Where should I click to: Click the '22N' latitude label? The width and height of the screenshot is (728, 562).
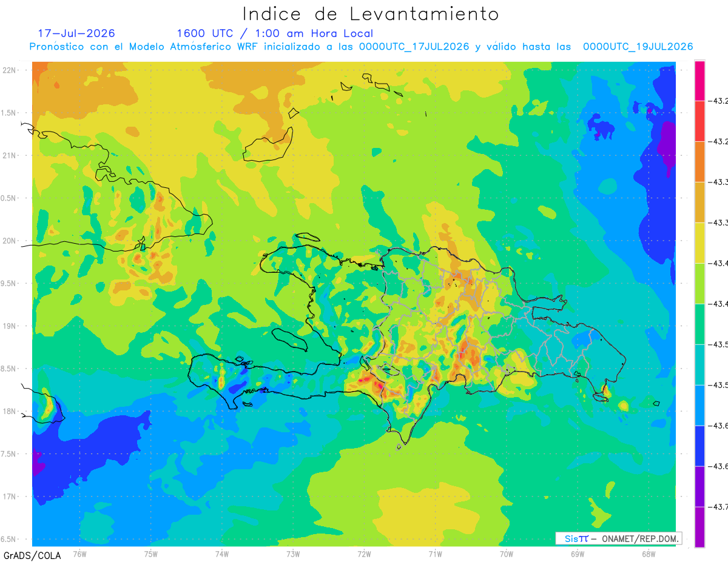click(10, 70)
